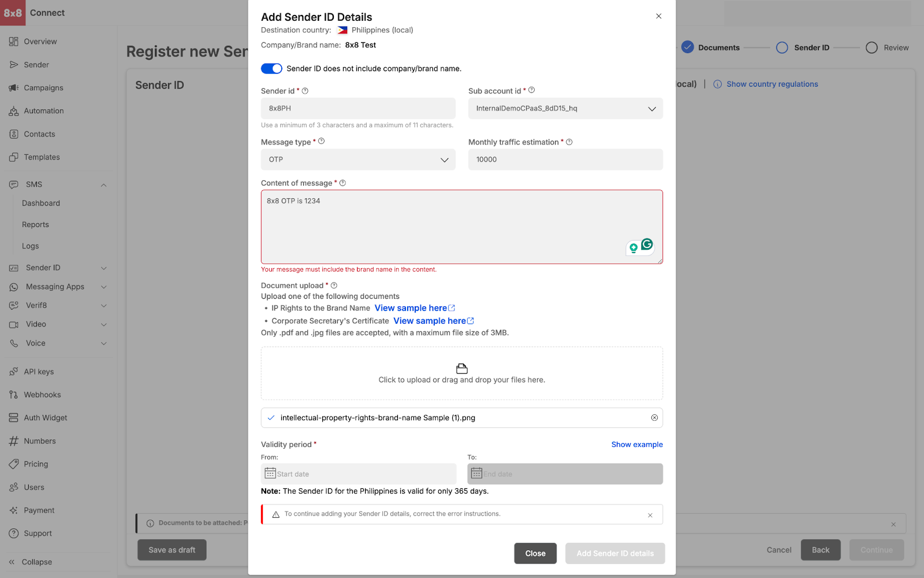Click the 8x8 logo
The width and height of the screenshot is (924, 578).
tap(13, 13)
